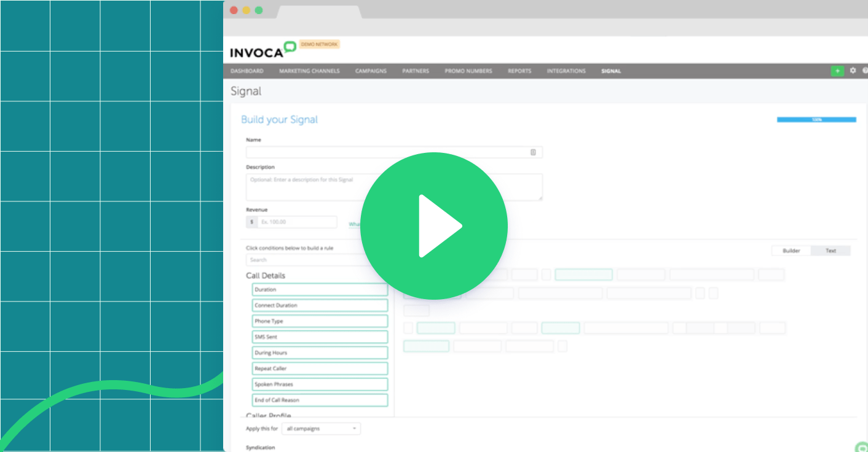
Task: Toggle the Repeat Caller condition
Action: pos(320,368)
